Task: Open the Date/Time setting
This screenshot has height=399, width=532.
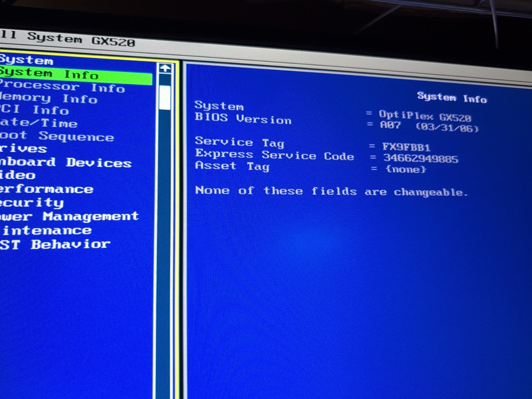Action: click(38, 123)
